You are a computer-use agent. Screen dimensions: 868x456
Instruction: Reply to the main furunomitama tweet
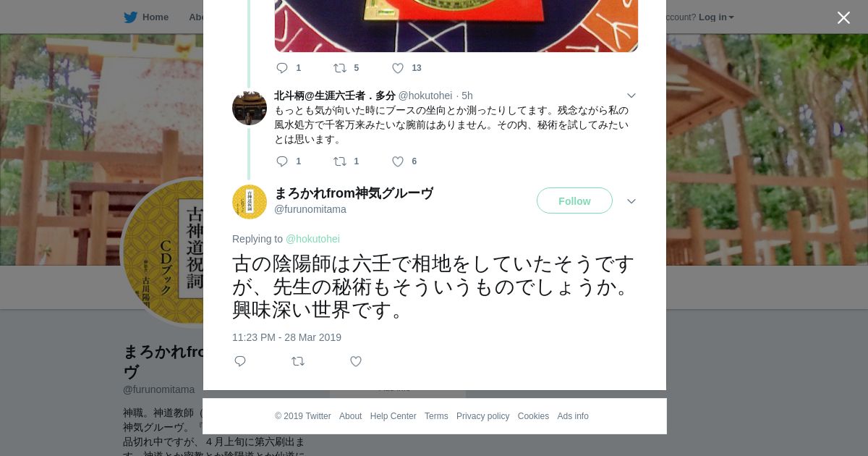[x=240, y=361]
